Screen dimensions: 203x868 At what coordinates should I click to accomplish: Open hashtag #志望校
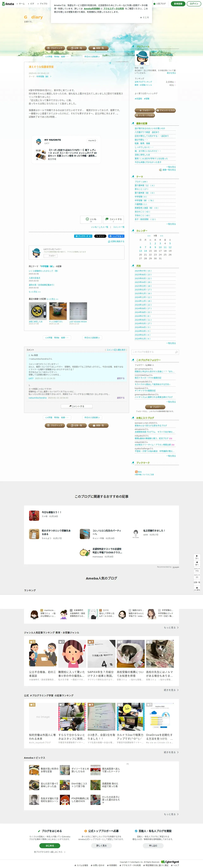138,99
